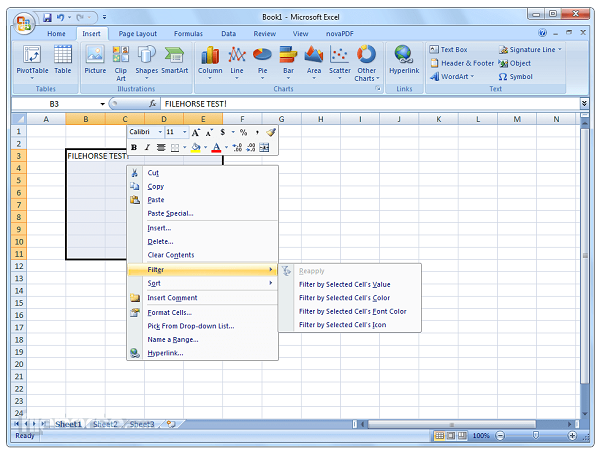
Task: Choose Format Cells in the context menu
Action: coord(202,312)
